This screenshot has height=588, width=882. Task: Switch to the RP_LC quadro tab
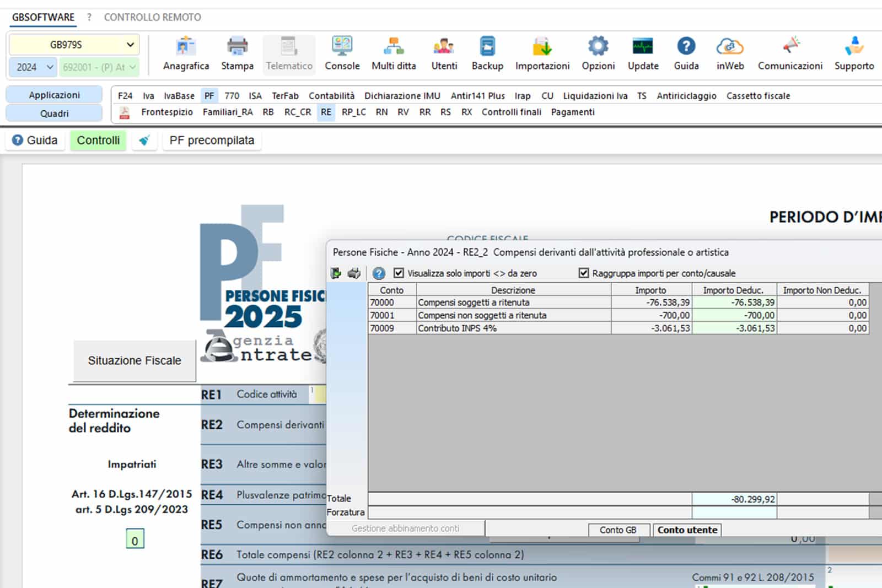coord(353,112)
